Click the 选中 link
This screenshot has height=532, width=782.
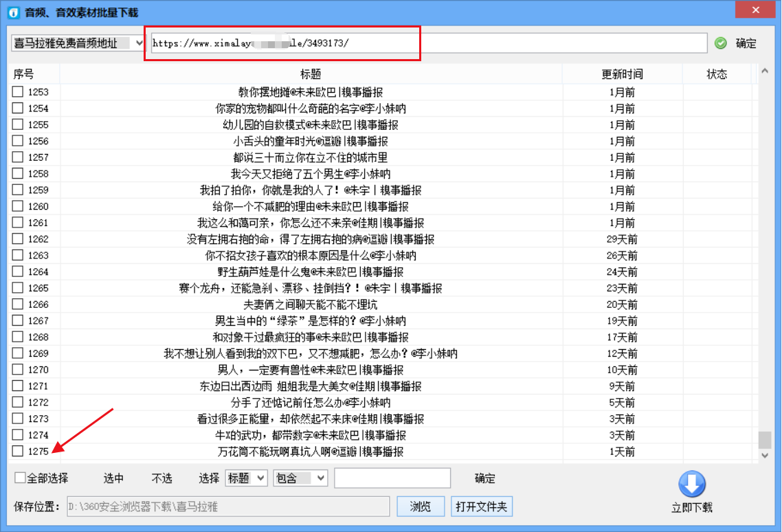(x=113, y=478)
